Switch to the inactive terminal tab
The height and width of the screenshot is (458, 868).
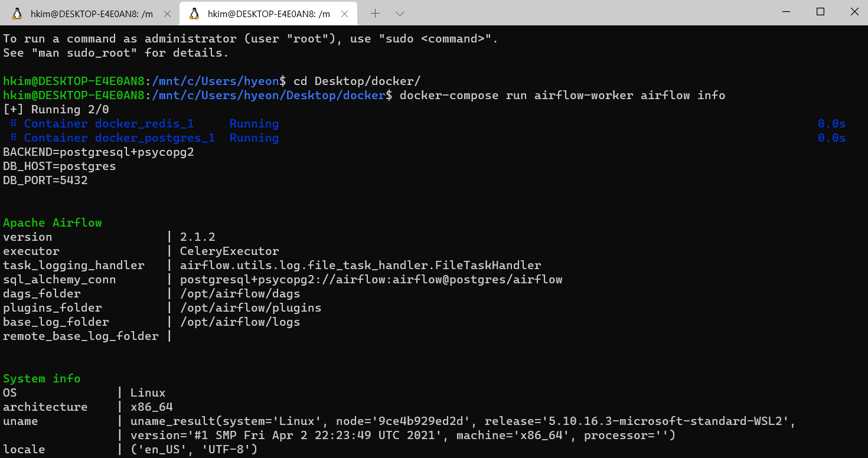(x=91, y=14)
